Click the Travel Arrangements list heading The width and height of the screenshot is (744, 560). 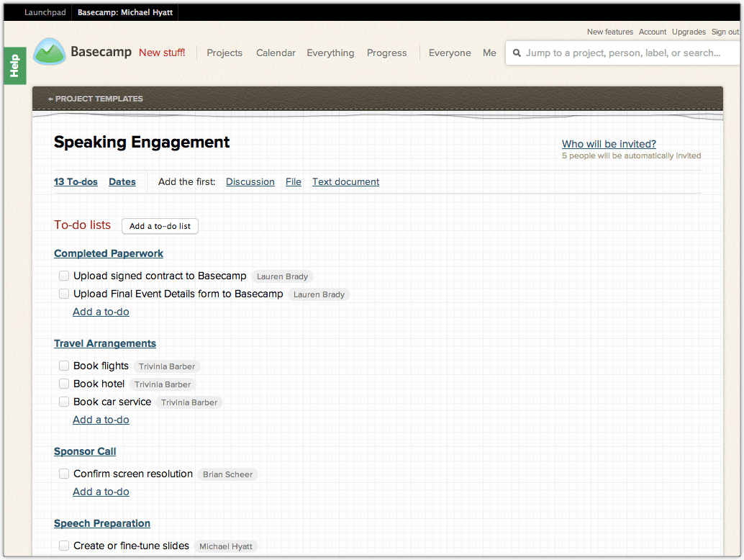(x=105, y=343)
